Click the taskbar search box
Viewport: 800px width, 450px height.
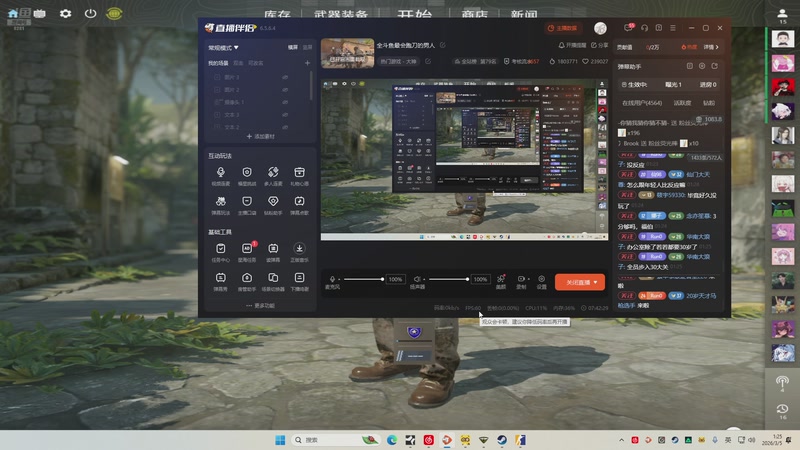tap(337, 440)
